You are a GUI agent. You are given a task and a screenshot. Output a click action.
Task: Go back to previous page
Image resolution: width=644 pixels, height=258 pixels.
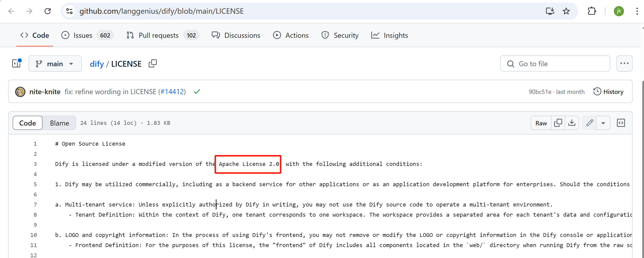click(x=11, y=11)
